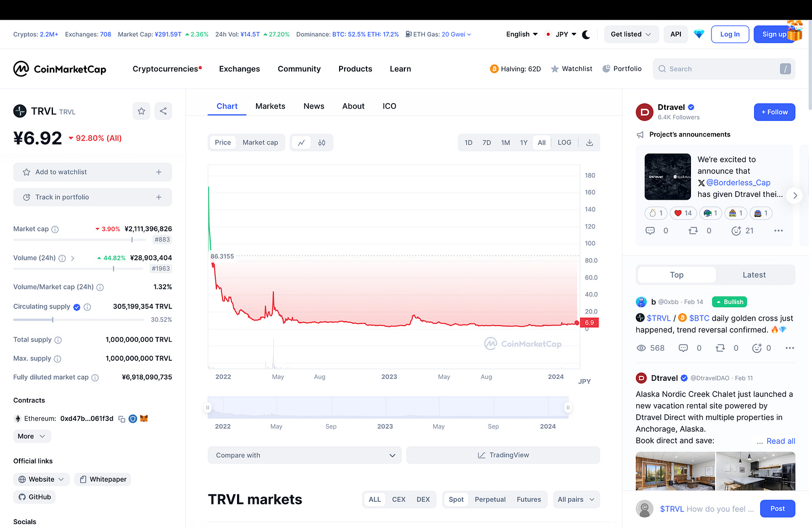Click Add to watchlist button
The width and height of the screenshot is (812, 528).
tap(93, 172)
